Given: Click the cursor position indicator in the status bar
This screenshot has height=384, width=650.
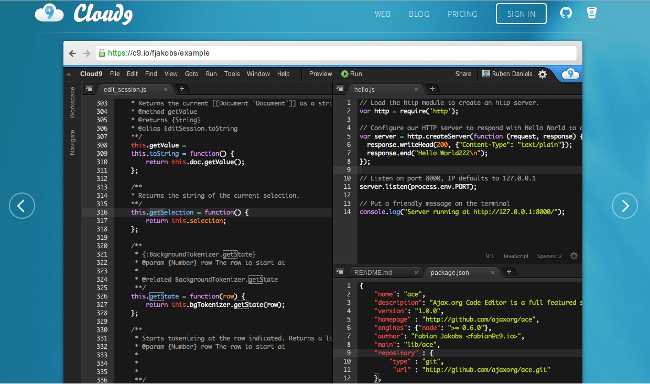Looking at the screenshot, I should [x=490, y=256].
